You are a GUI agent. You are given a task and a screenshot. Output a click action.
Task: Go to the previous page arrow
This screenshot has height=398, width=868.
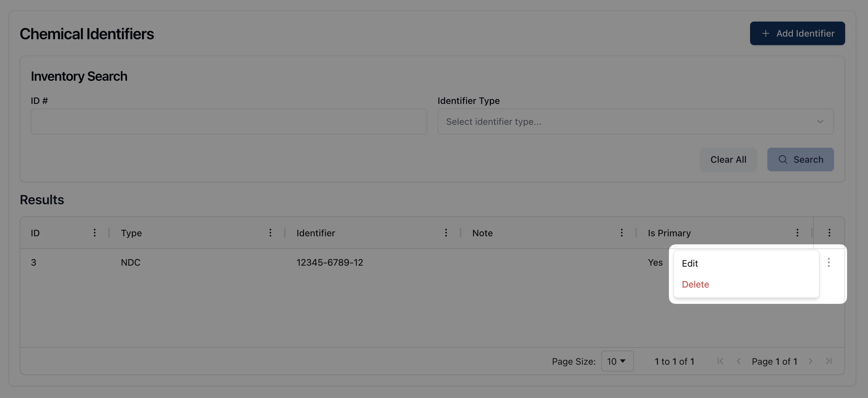tap(739, 361)
